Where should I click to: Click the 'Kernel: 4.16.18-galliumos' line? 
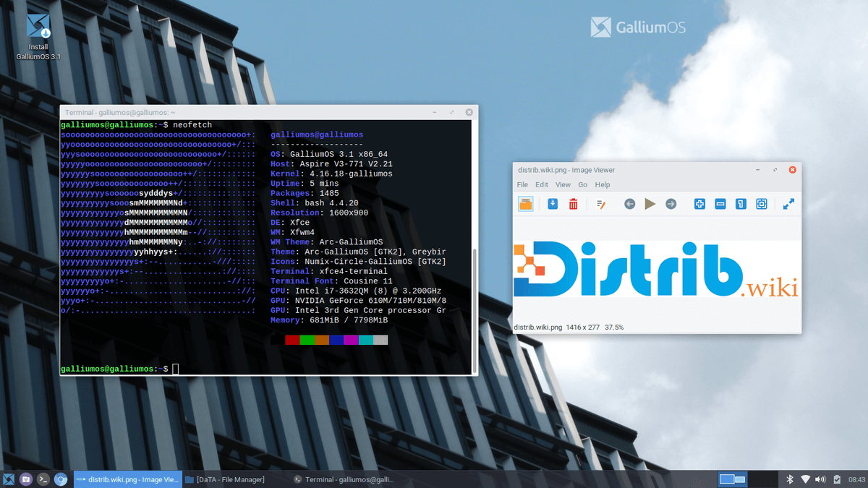coord(331,174)
